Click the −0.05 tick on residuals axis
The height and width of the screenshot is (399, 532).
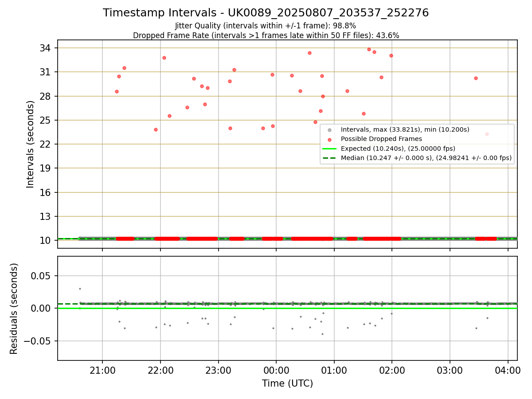[x=38, y=341]
